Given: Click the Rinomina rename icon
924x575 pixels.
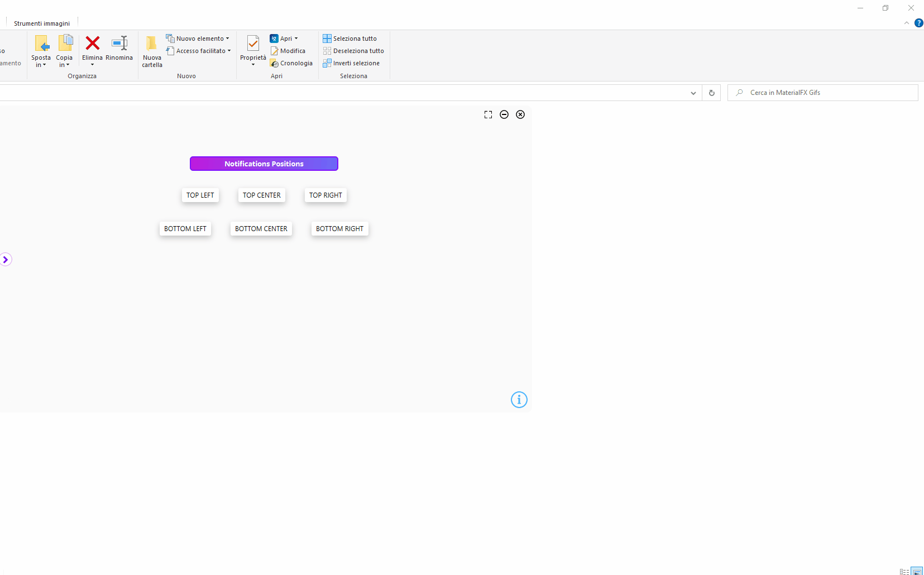Looking at the screenshot, I should 119,43.
